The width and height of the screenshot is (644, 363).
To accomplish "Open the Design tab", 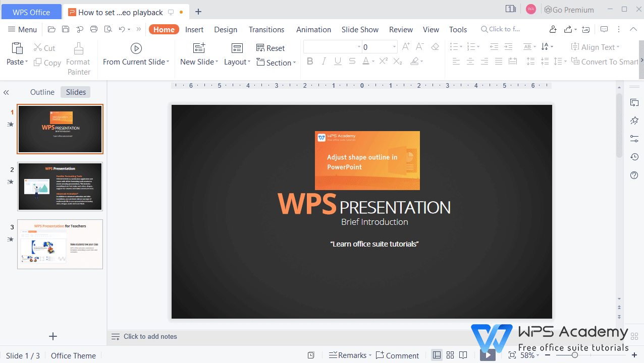I will click(226, 29).
